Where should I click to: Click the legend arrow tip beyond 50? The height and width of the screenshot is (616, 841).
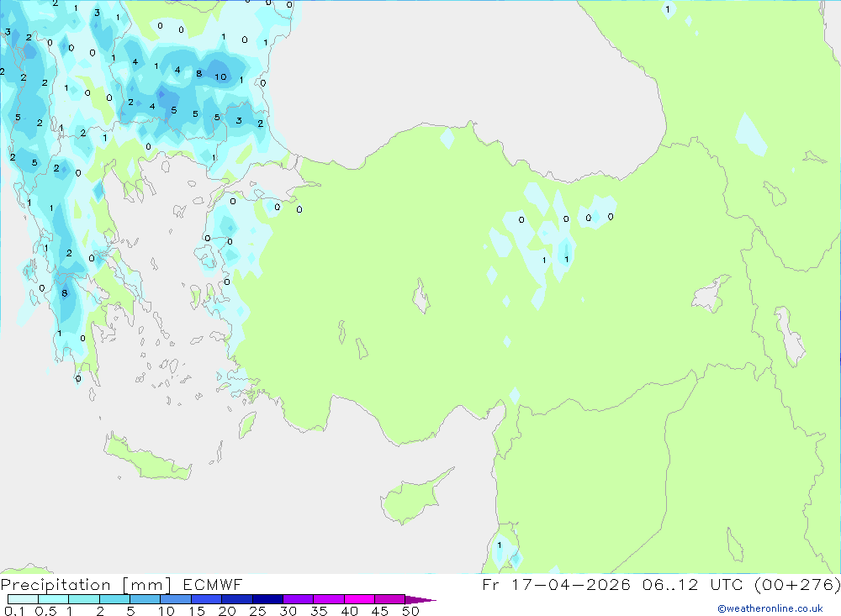(x=420, y=599)
